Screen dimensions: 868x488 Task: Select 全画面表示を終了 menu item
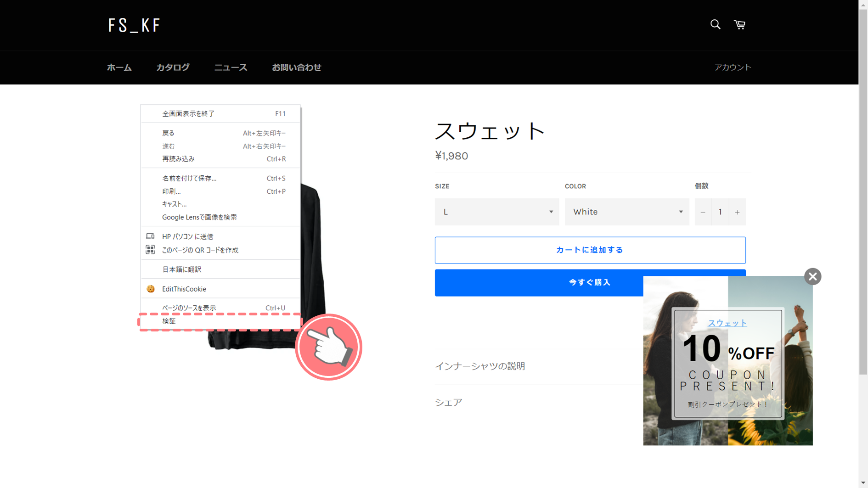click(220, 113)
